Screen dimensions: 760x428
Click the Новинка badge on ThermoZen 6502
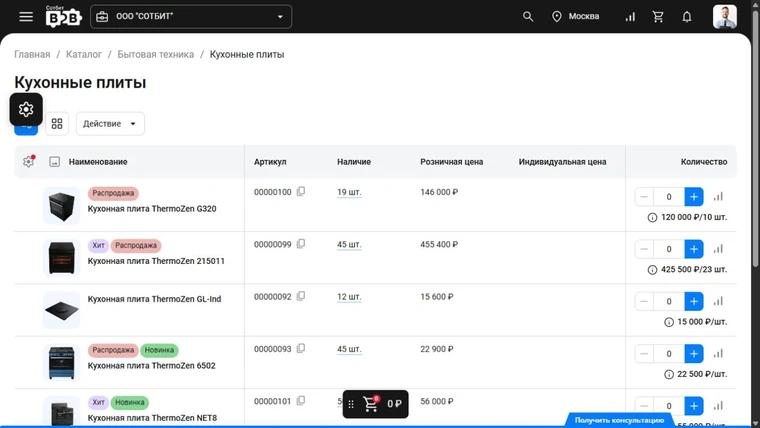[159, 350]
